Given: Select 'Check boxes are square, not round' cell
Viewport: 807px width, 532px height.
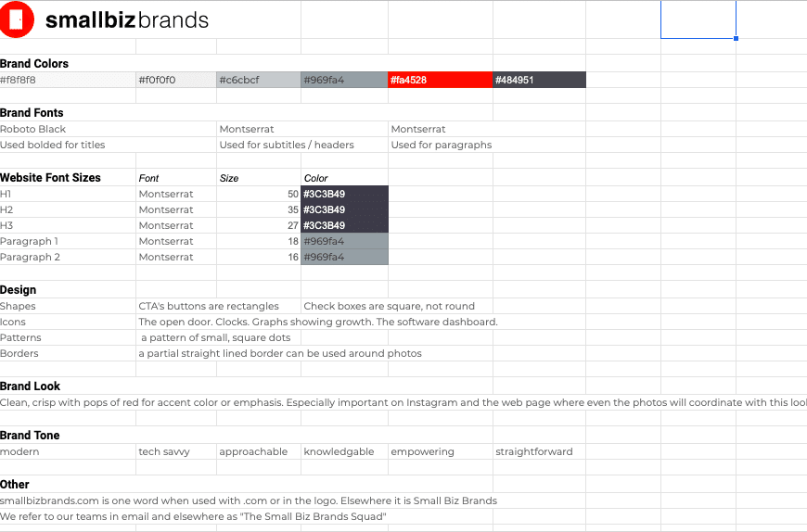Looking at the screenshot, I should point(397,306).
